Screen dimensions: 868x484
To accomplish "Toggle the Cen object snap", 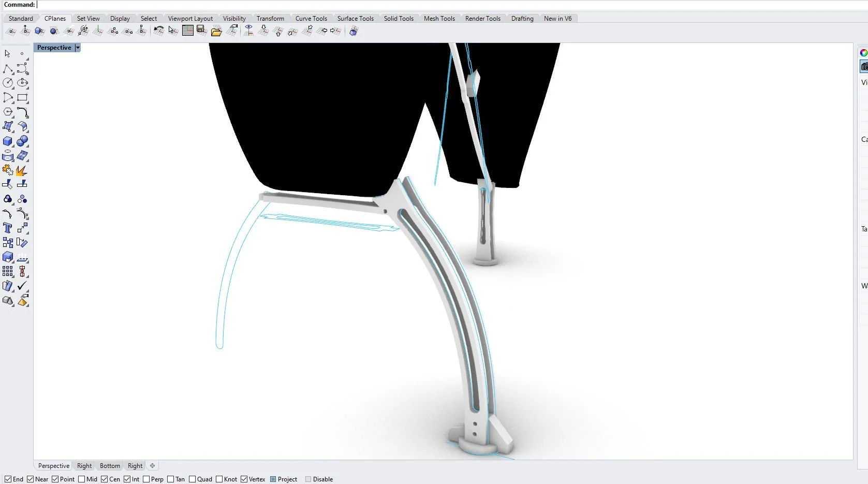I will [111, 479].
